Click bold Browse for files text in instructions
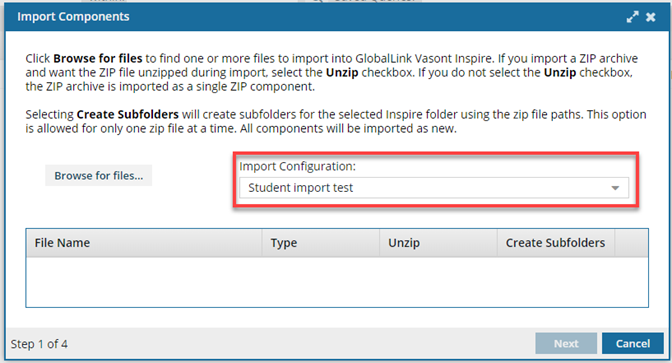 tap(98, 58)
